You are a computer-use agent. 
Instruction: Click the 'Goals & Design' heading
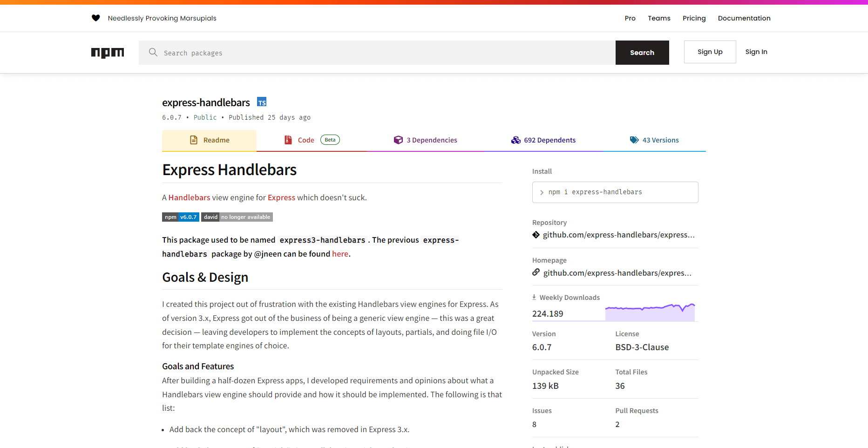click(x=205, y=278)
